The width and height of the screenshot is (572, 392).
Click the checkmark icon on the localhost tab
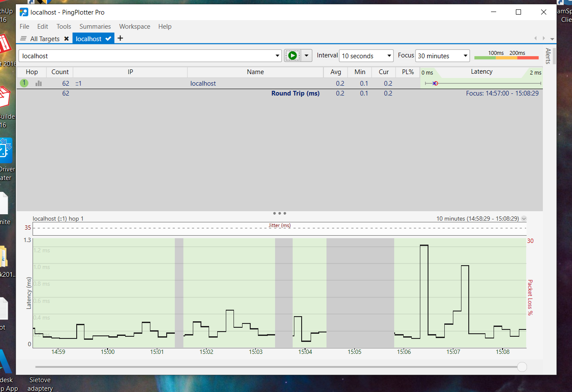tap(108, 39)
